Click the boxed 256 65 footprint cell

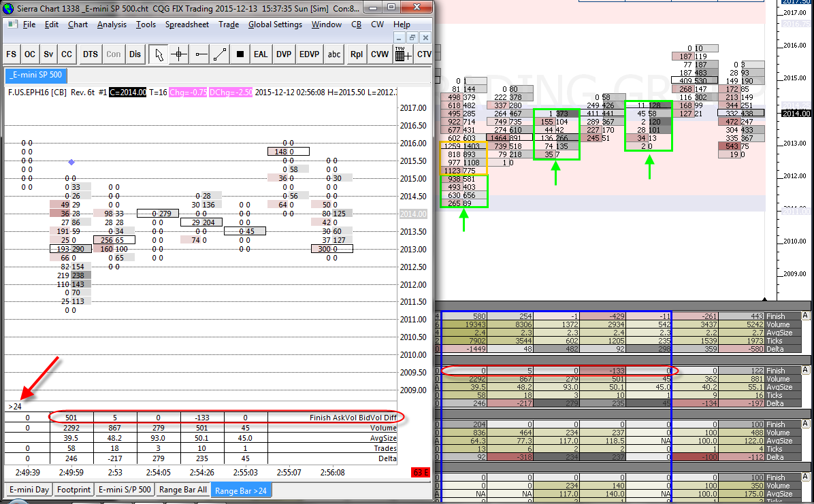pyautogui.click(x=114, y=240)
